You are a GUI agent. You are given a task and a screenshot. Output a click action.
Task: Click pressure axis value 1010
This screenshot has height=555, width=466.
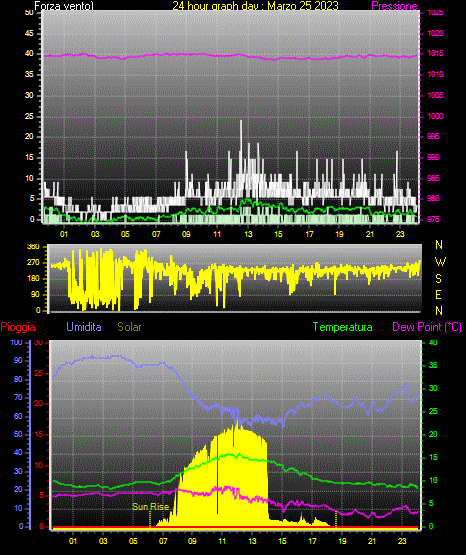[435, 74]
